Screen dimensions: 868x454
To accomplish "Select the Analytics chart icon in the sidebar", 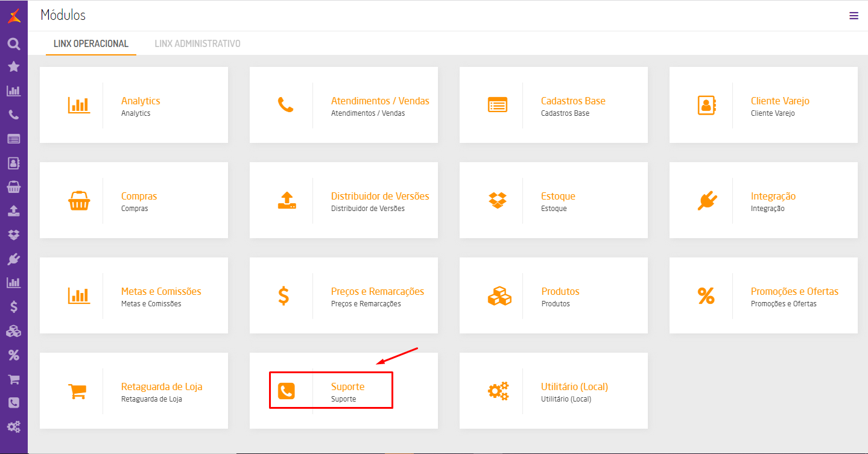I will 13,91.
